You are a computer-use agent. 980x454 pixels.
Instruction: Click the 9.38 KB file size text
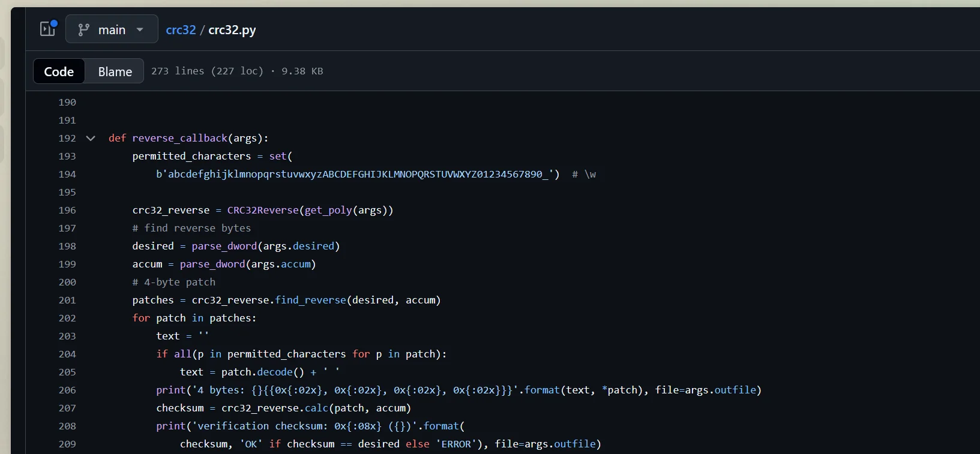tap(302, 71)
